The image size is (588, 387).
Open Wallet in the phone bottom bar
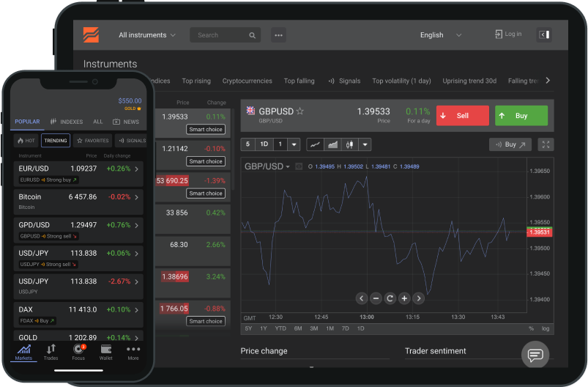click(105, 353)
